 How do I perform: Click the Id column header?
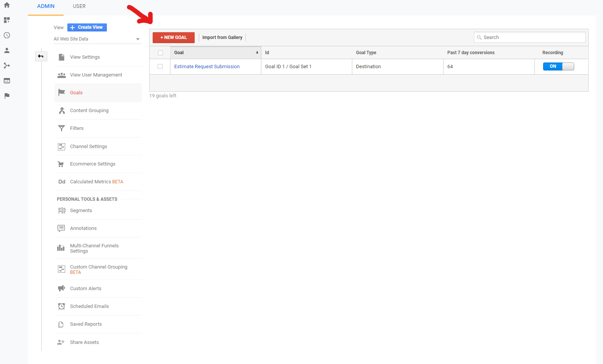306,53
